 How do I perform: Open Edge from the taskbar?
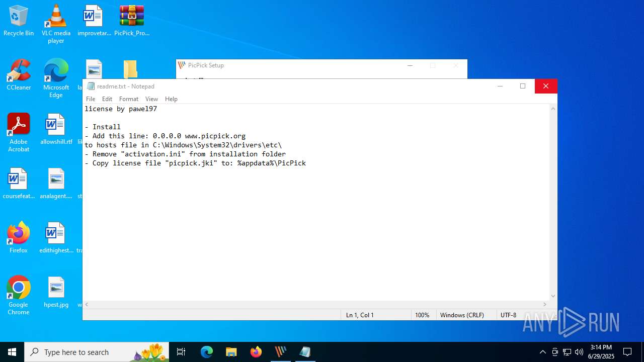(x=207, y=352)
